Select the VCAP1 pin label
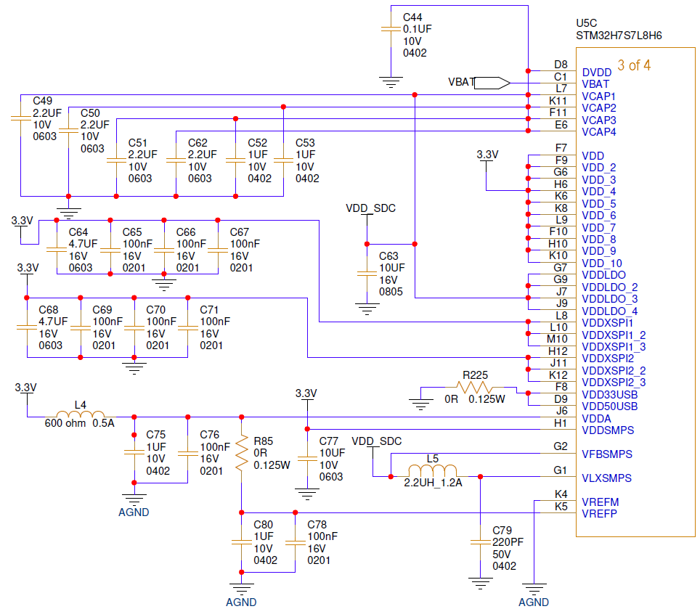This screenshot has height=609, width=700. pyautogui.click(x=598, y=97)
